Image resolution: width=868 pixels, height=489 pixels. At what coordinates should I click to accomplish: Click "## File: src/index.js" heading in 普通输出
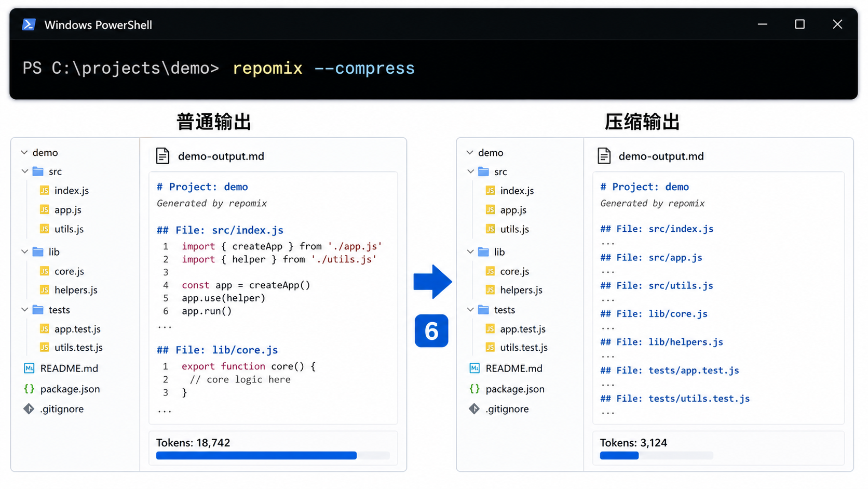(x=220, y=230)
